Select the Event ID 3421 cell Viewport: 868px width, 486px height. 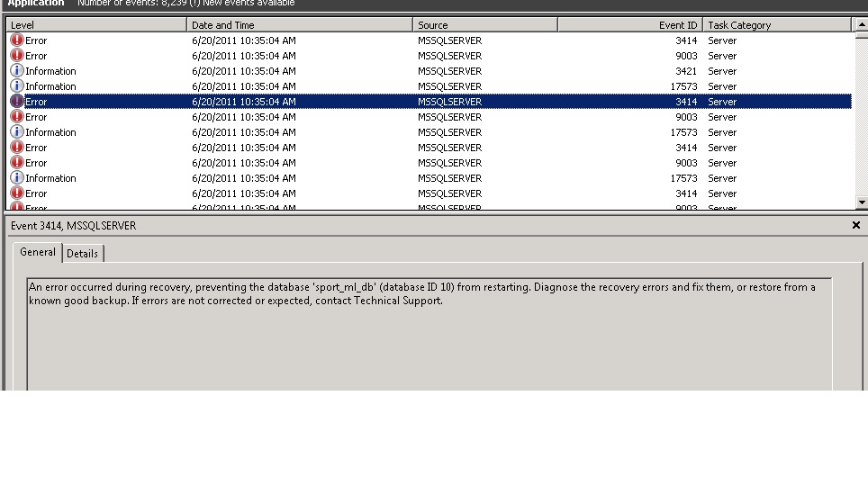pos(686,71)
